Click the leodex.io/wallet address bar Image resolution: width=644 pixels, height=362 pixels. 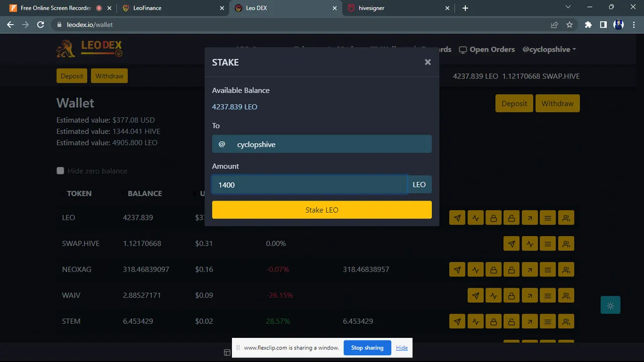(302, 25)
